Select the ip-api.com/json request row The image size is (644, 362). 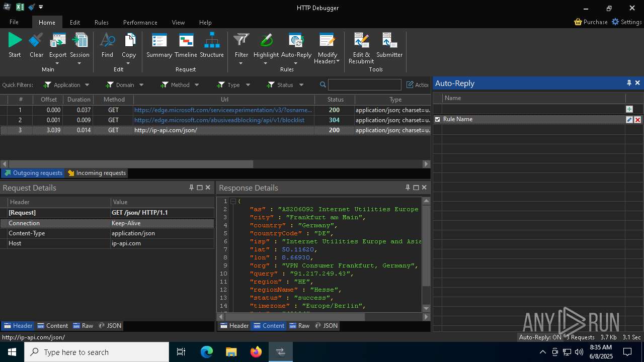[x=215, y=130]
